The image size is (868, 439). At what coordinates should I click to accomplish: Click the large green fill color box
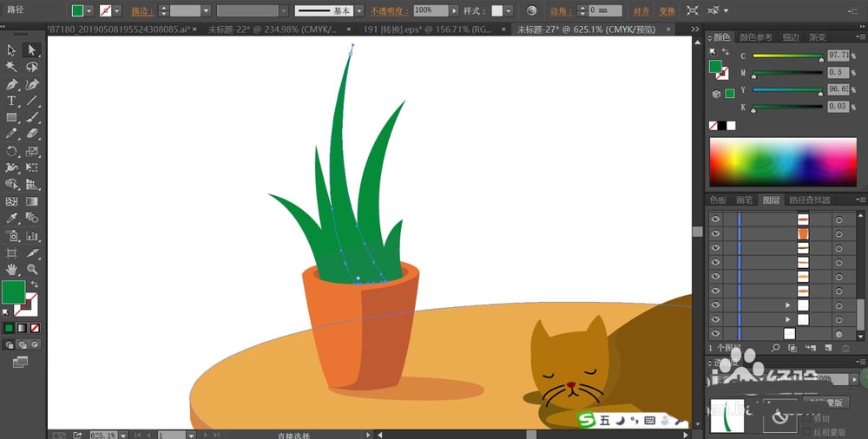click(x=13, y=292)
